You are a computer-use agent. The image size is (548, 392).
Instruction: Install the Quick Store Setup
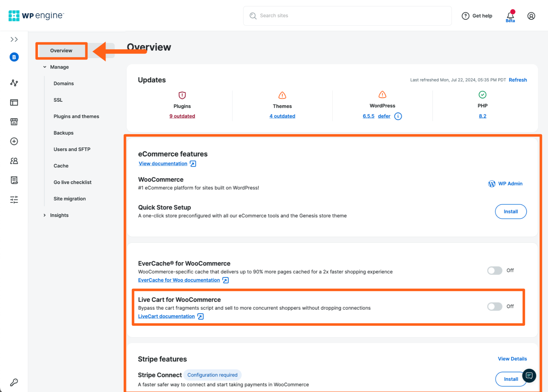[510, 212]
